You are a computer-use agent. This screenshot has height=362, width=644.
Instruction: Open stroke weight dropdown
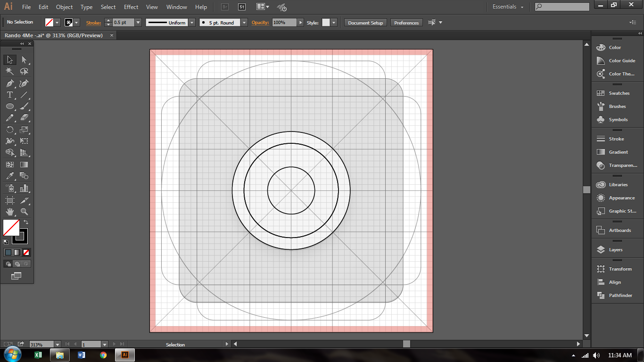tap(138, 23)
